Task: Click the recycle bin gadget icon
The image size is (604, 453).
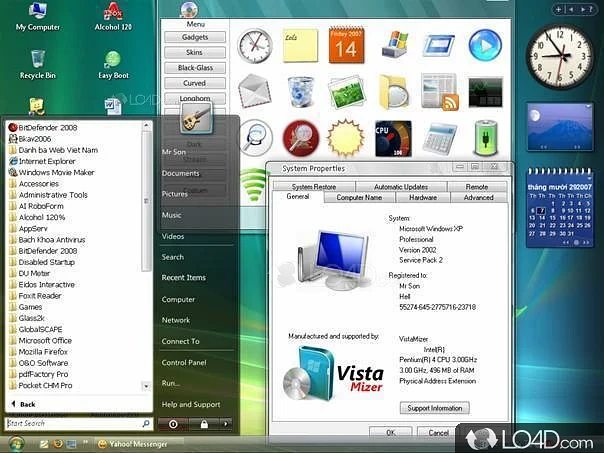Action: 300,92
